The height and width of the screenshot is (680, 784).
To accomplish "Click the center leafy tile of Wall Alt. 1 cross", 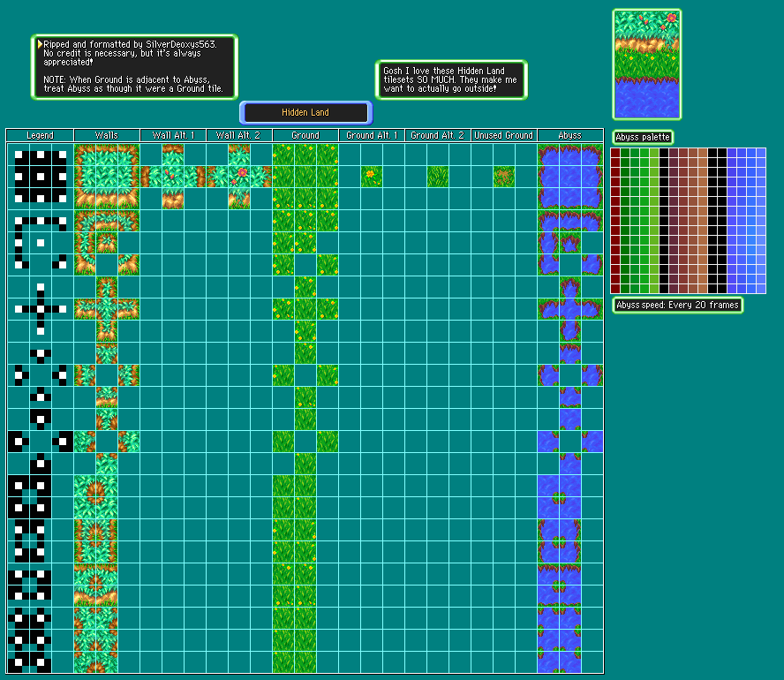I will coord(173,177).
